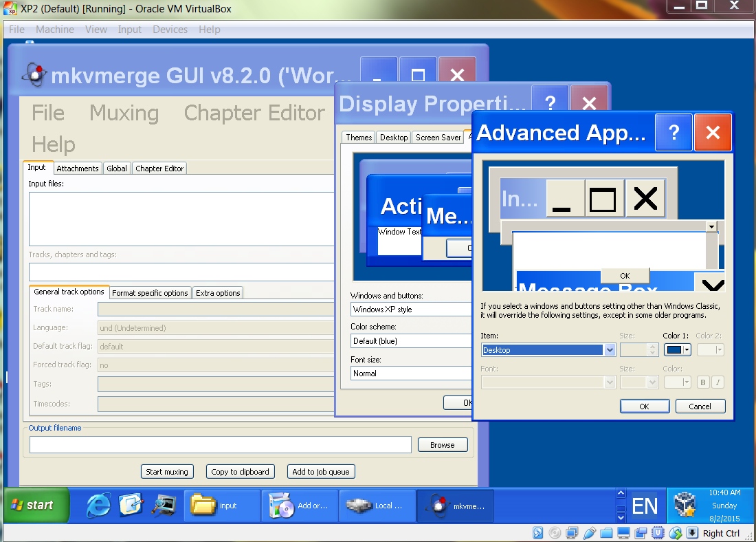Open the Muxing menu
The height and width of the screenshot is (542, 756).
tap(124, 113)
